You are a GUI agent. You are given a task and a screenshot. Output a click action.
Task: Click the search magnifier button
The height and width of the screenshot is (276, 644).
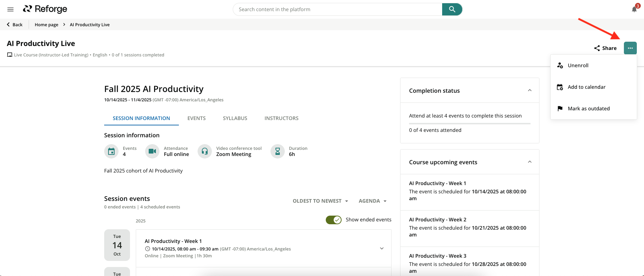tap(452, 9)
